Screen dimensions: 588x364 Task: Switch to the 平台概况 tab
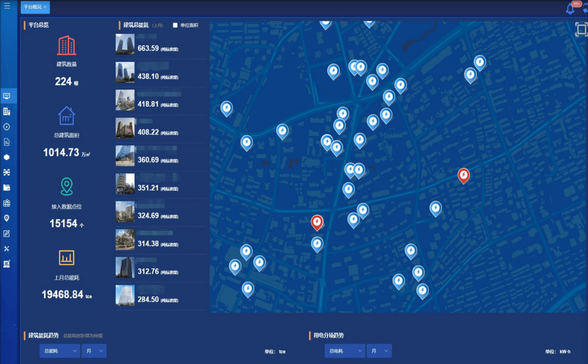click(x=33, y=7)
